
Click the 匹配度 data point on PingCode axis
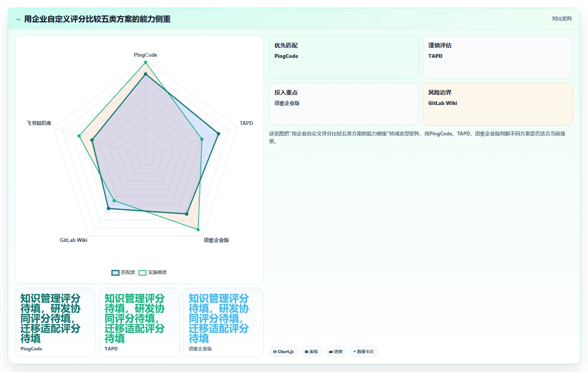145,74
